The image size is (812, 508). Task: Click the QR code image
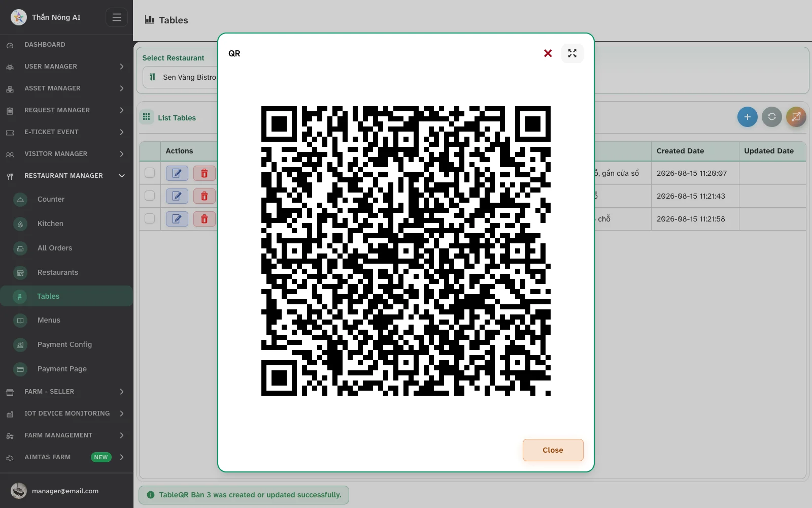[406, 251]
